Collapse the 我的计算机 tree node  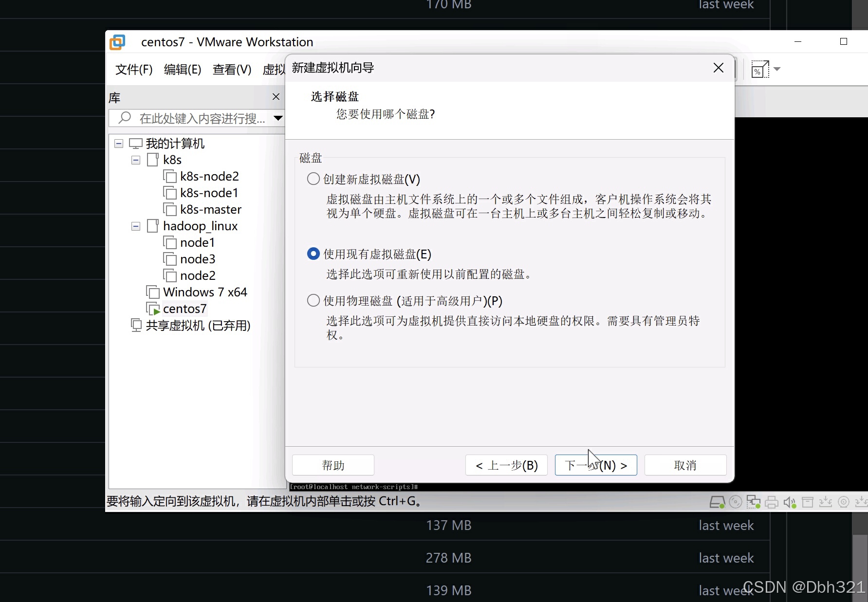point(119,144)
